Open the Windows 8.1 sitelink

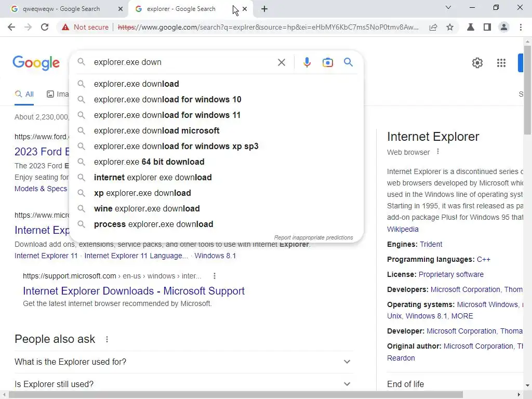pyautogui.click(x=215, y=256)
